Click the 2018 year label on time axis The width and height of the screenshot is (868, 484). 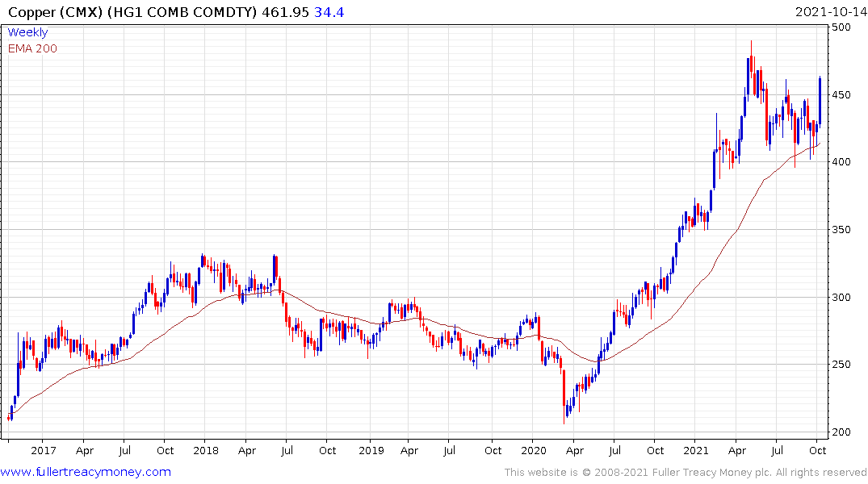206,450
